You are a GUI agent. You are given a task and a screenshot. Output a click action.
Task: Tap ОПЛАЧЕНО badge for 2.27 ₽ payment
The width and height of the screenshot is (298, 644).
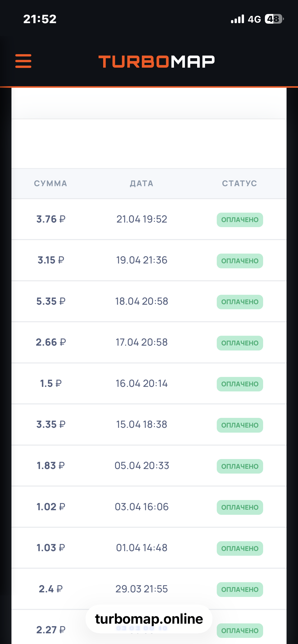click(240, 631)
